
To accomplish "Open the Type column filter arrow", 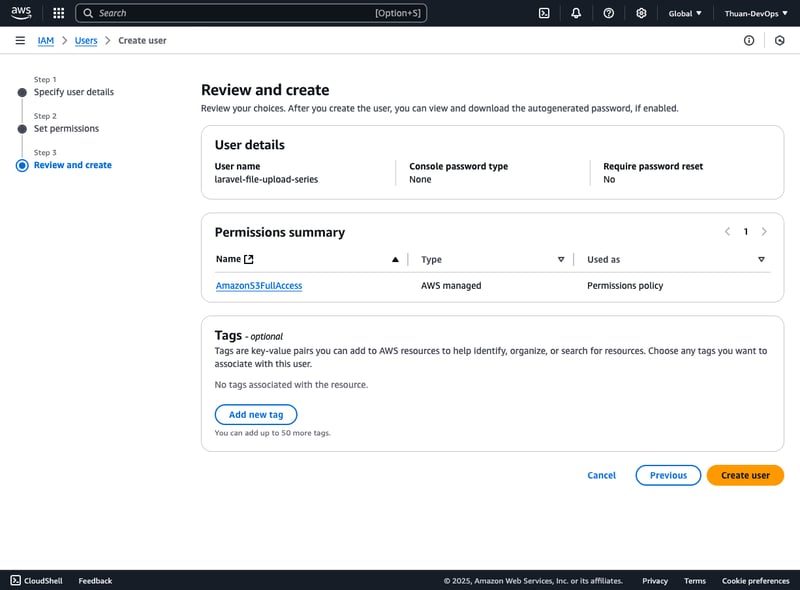I will pyautogui.click(x=561, y=259).
